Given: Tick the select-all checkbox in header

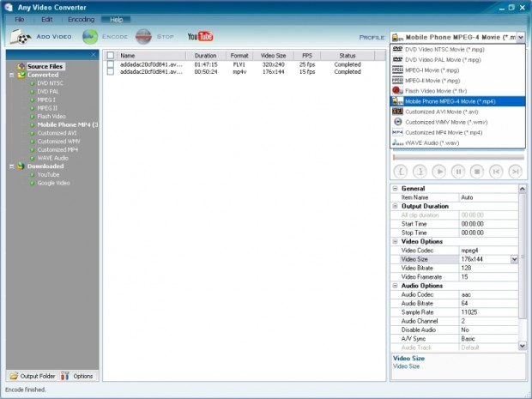Looking at the screenshot, I should [111, 55].
